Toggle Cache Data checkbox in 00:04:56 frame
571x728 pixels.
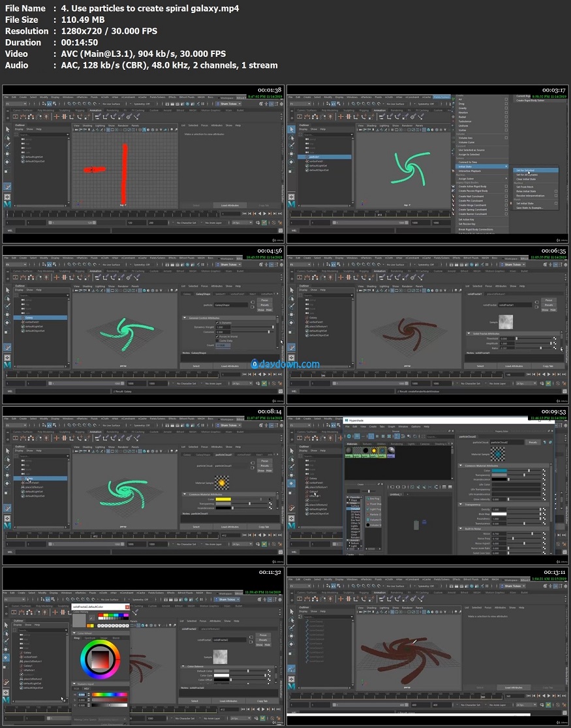click(217, 340)
